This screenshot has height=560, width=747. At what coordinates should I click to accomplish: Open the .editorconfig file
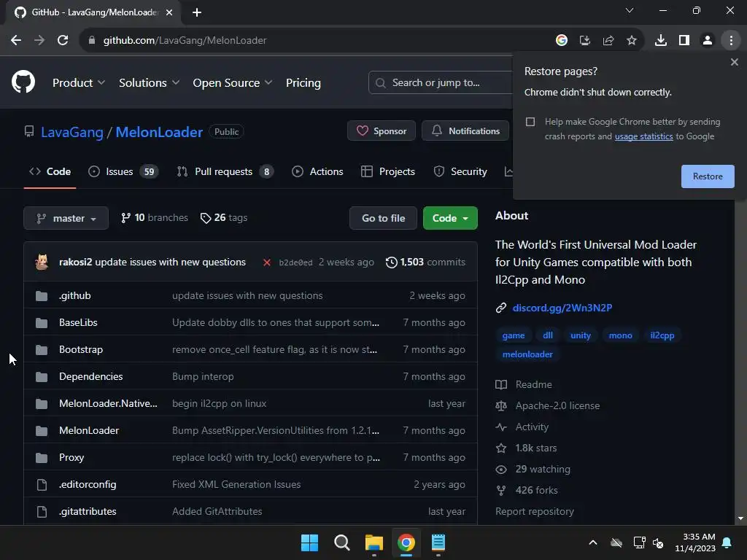click(x=88, y=484)
